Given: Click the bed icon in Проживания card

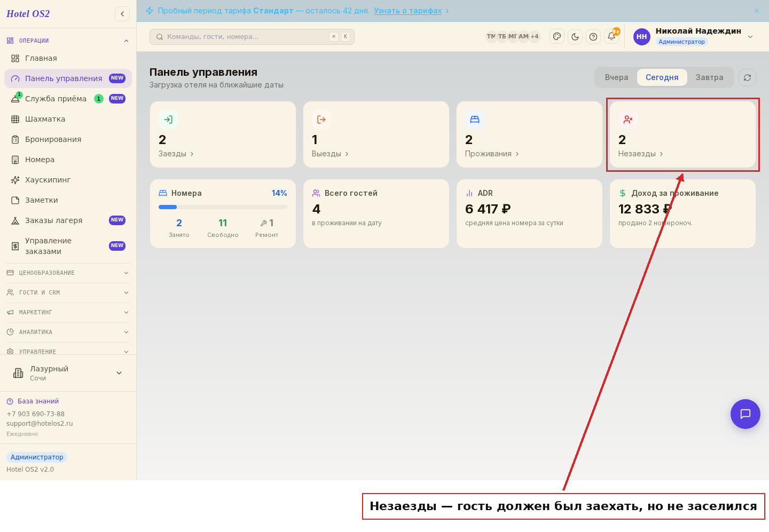Looking at the screenshot, I should click(475, 120).
